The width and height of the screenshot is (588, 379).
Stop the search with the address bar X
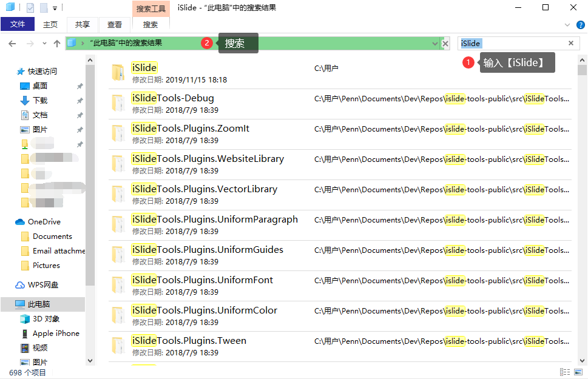point(445,44)
